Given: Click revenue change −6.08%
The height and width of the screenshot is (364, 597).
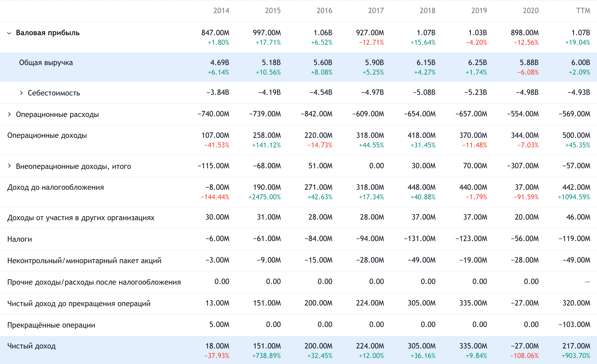Looking at the screenshot, I should 528,73.
